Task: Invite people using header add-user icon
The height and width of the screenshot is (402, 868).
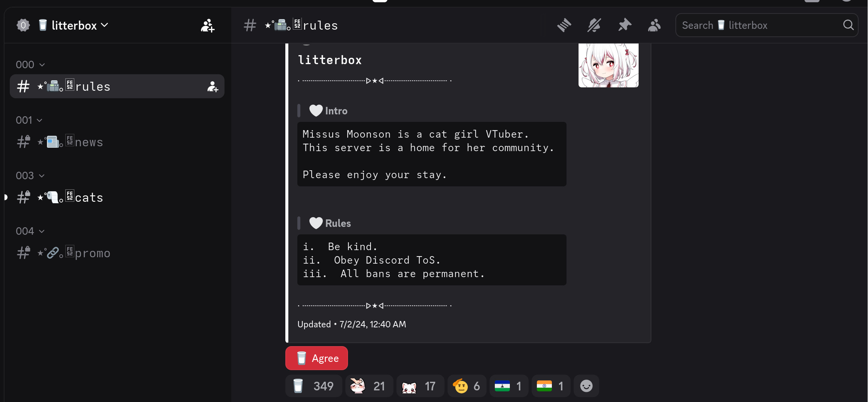Action: (x=207, y=25)
